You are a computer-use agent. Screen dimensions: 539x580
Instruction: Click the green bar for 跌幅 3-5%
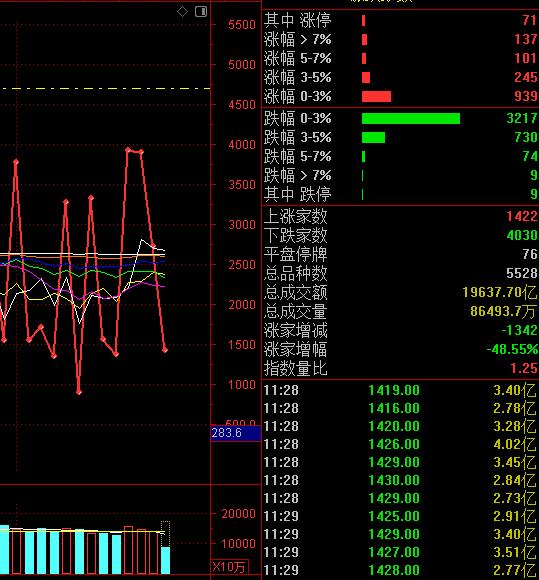[373, 138]
